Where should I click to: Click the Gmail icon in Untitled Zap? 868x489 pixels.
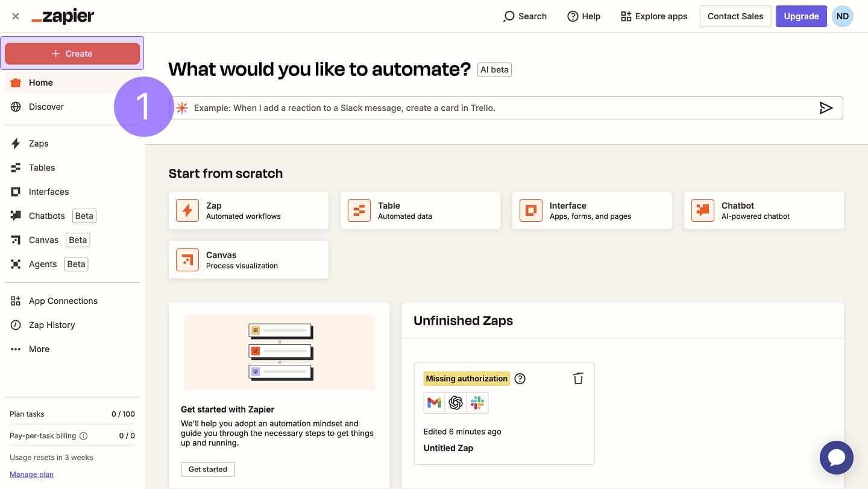pos(435,403)
